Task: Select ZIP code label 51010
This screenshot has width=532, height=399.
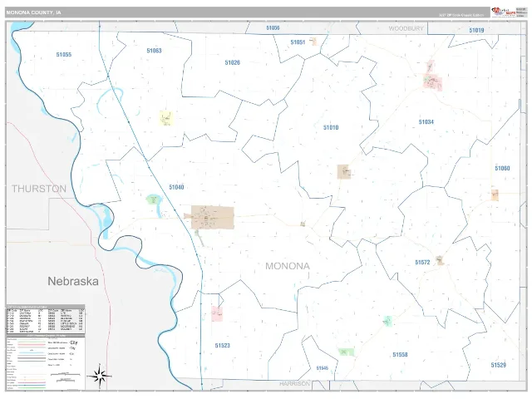Action: click(x=331, y=127)
